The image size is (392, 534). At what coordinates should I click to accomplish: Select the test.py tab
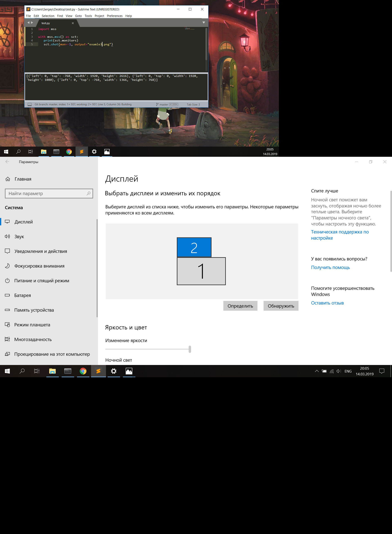46,23
